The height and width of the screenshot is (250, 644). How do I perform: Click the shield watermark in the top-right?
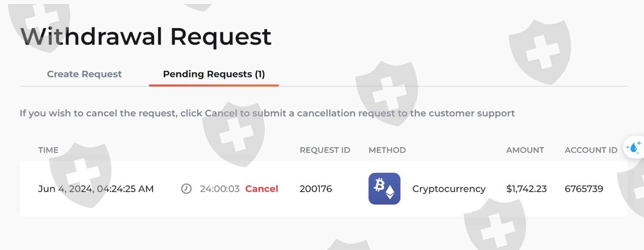click(541, 51)
